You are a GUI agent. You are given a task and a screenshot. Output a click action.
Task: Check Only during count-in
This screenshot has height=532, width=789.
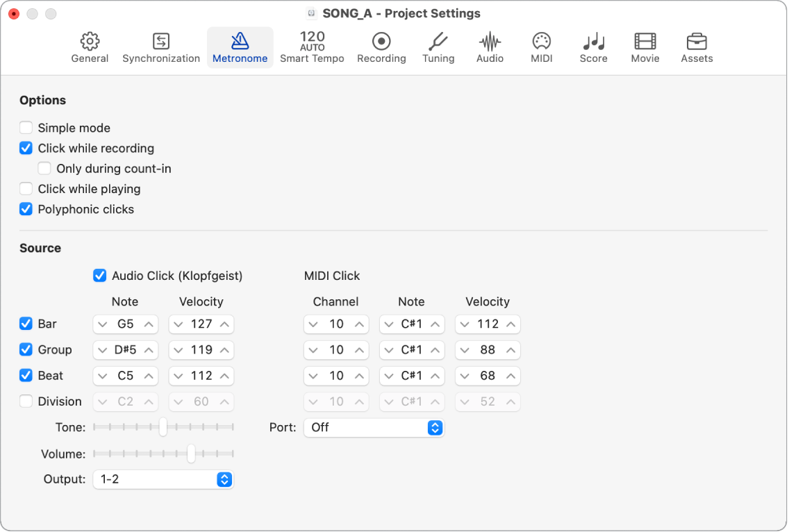point(44,168)
